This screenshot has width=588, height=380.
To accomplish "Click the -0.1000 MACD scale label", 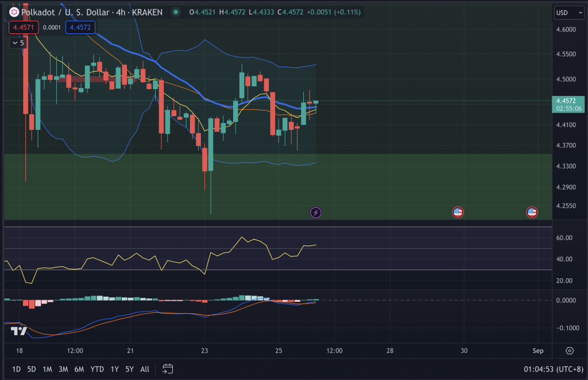I will click(x=568, y=328).
